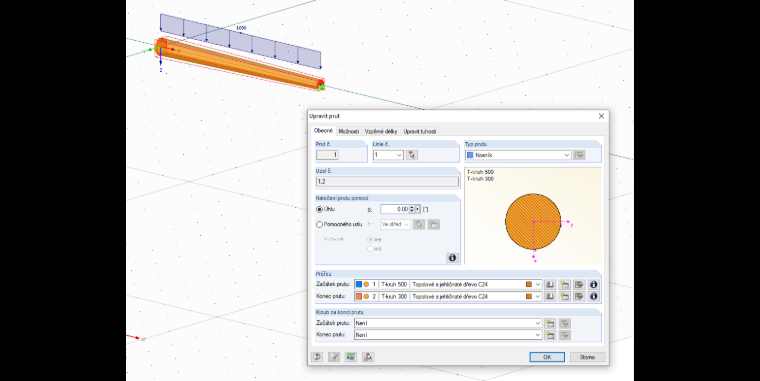
Task: Click circular cross-section preview image
Action: coord(533,222)
